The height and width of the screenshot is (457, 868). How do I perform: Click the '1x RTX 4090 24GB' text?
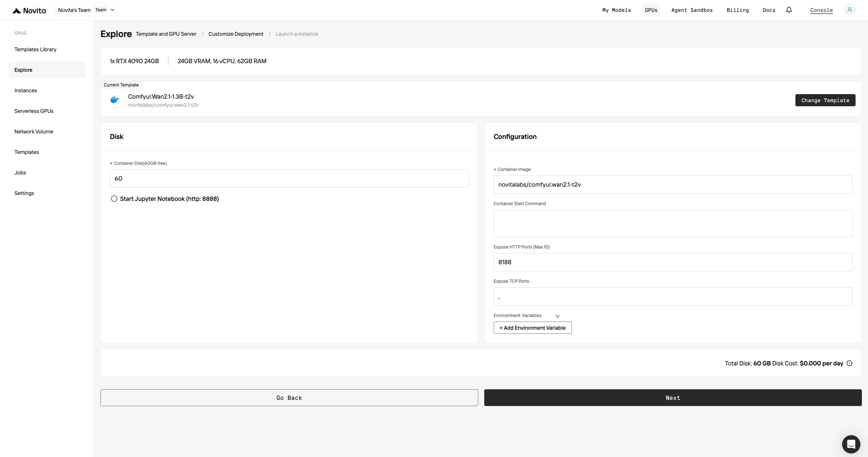[134, 61]
